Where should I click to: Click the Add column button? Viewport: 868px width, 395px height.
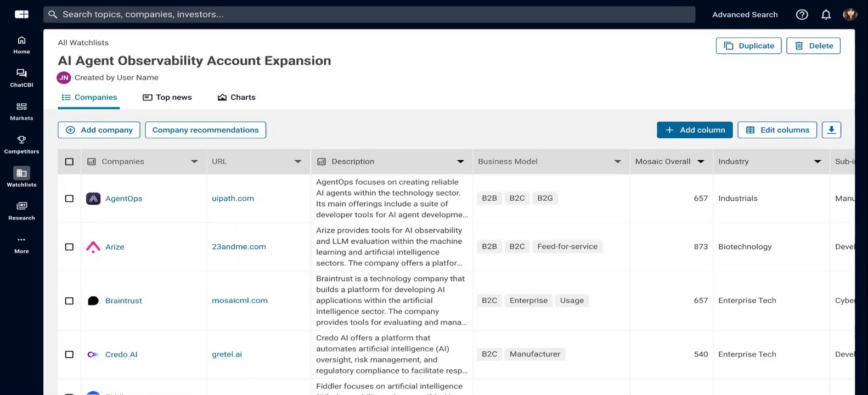695,130
